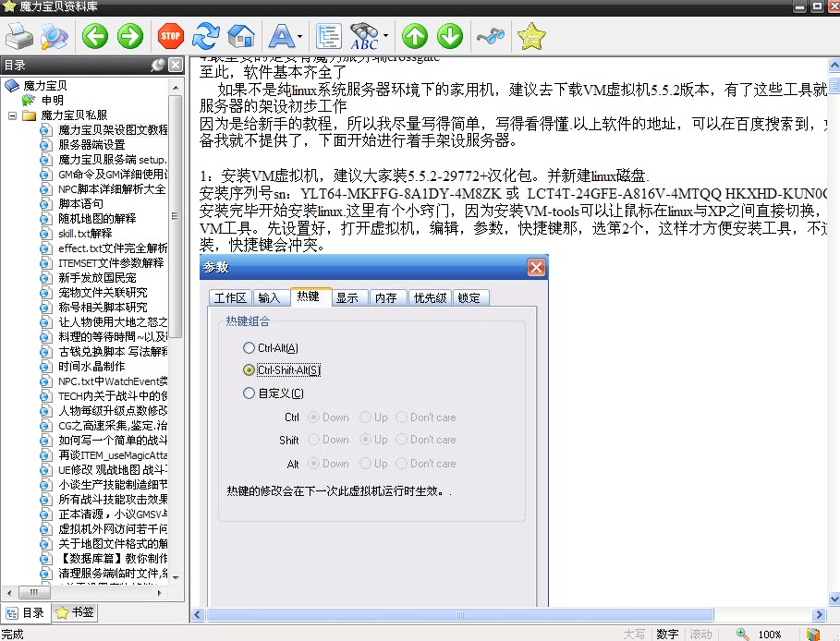840x641 pixels.
Task: Collapse the 魔力宝贝私服 folder in tree
Action: [x=13, y=115]
